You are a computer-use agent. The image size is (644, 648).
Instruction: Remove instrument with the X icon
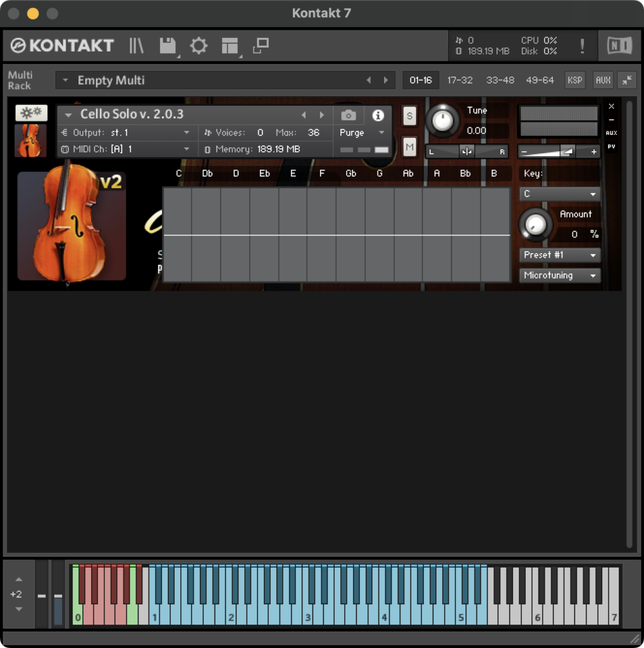(x=611, y=106)
